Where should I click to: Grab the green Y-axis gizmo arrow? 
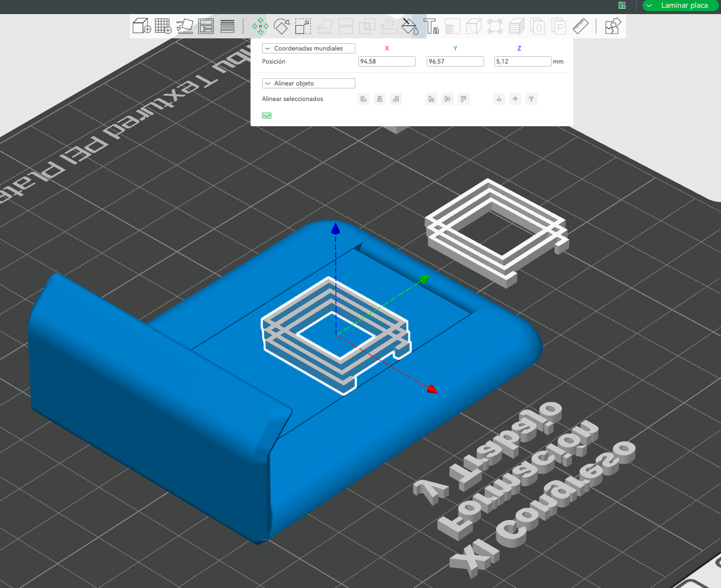(424, 279)
